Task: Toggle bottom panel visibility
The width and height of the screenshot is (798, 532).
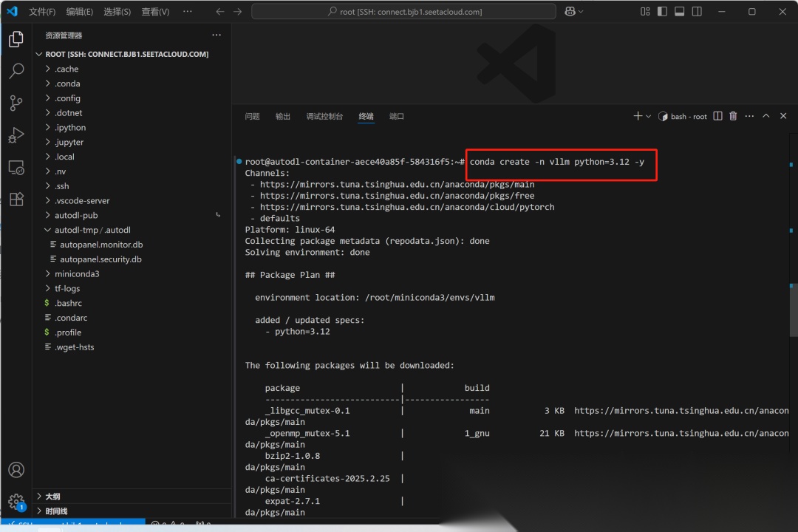Action: pos(680,11)
